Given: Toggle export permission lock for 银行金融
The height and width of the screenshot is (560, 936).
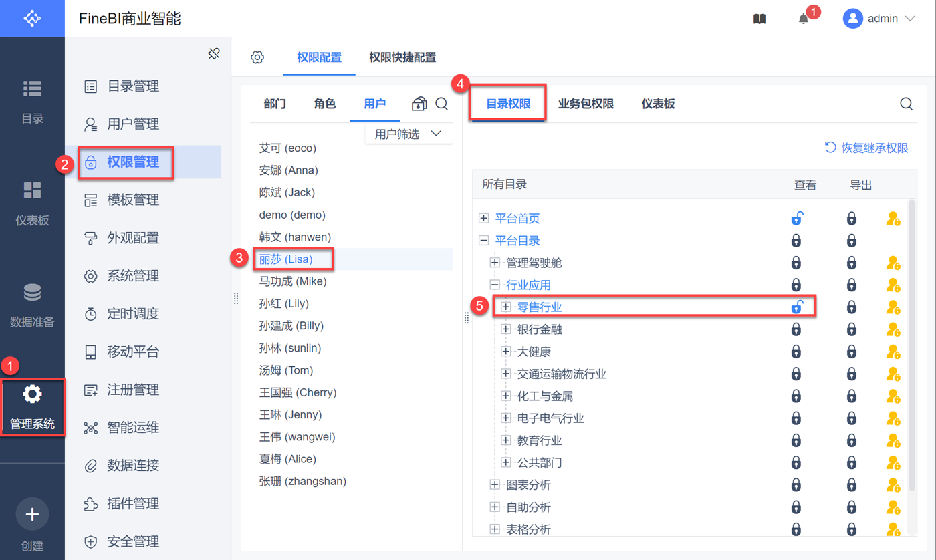Looking at the screenshot, I should 851,329.
